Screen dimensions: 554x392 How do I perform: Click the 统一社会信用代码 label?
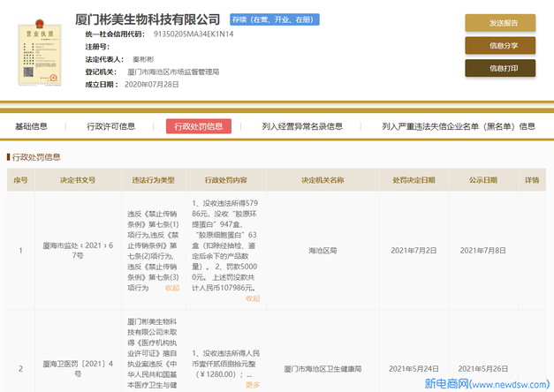(115, 34)
